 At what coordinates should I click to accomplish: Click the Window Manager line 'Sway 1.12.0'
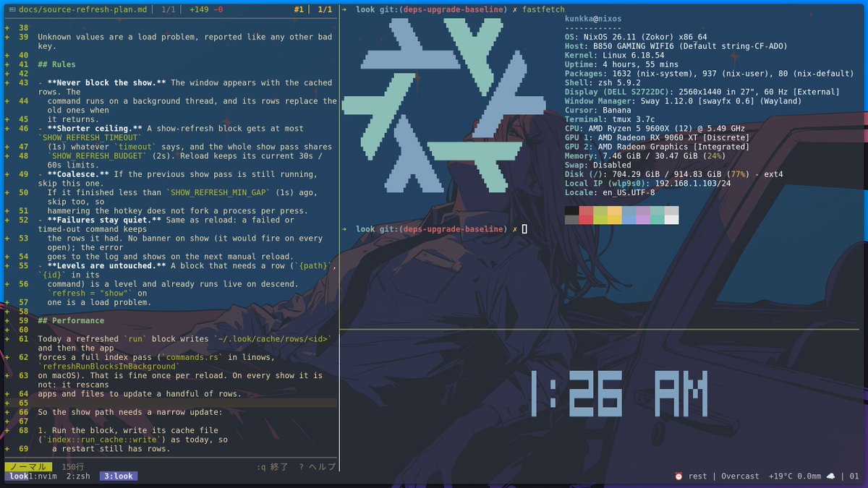pos(684,101)
